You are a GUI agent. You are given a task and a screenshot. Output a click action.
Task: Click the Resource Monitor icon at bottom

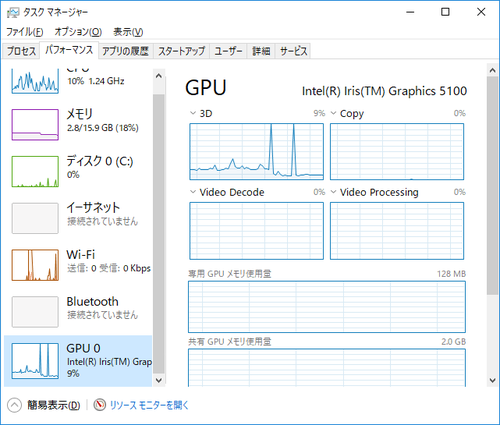click(x=99, y=405)
